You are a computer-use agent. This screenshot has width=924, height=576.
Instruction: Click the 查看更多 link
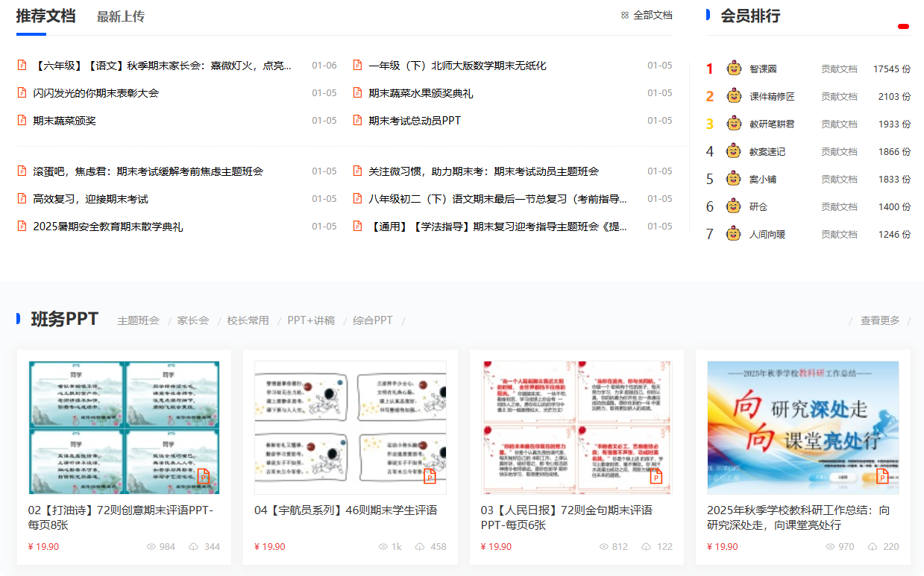coord(879,320)
